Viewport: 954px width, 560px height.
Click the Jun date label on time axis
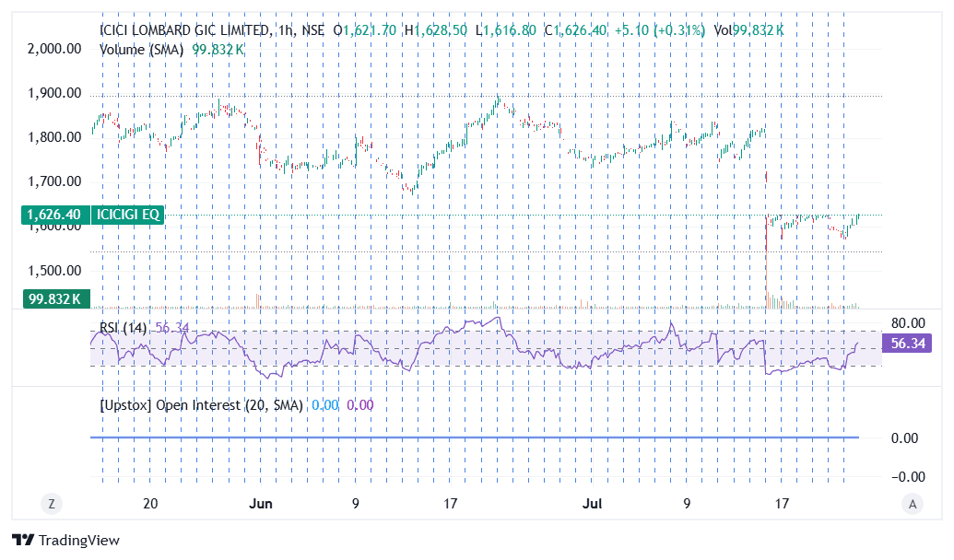tap(261, 504)
